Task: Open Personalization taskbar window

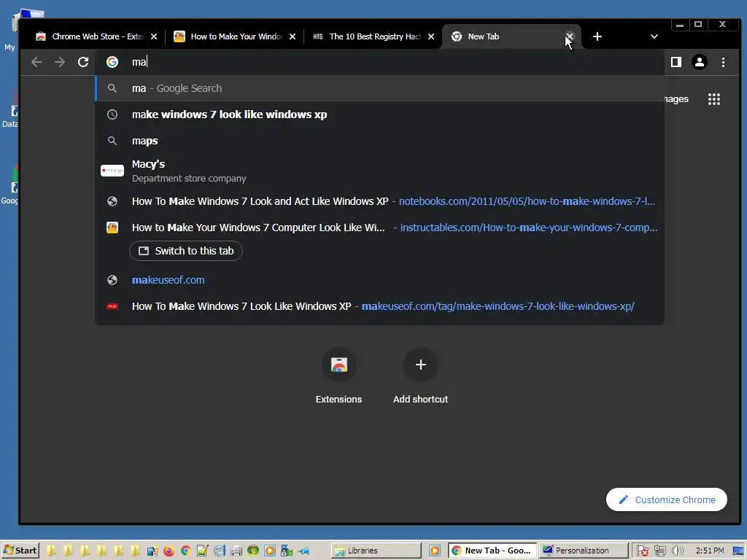Action: 584,551
